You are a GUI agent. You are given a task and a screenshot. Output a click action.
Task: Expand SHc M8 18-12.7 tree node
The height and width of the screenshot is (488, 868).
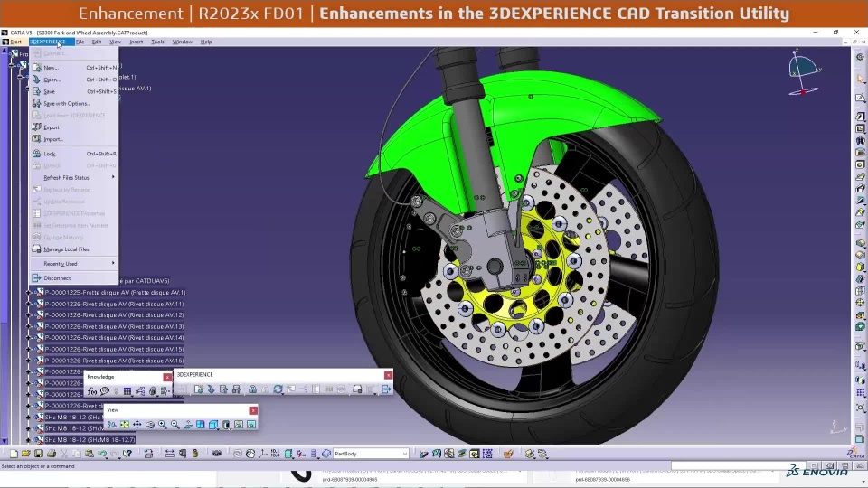pyautogui.click(x=29, y=440)
